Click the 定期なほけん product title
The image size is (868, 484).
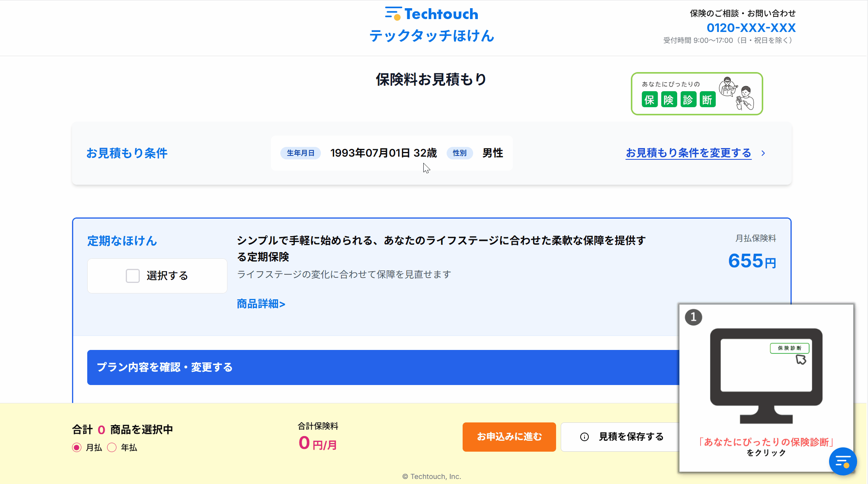click(122, 241)
